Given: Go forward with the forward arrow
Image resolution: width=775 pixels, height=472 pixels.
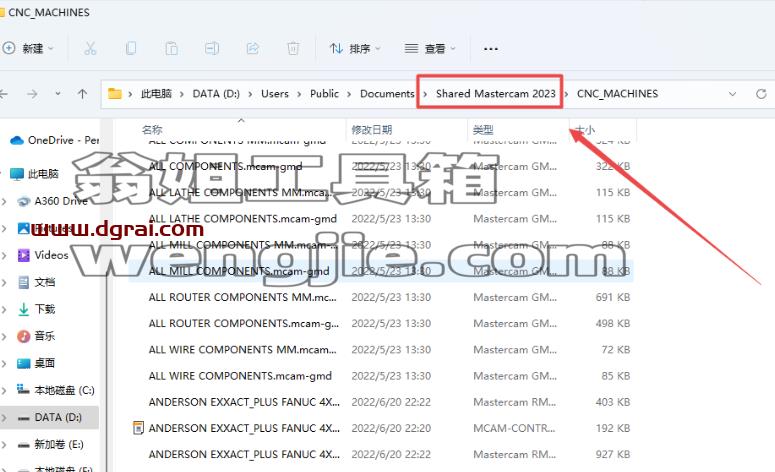Looking at the screenshot, I should point(32,94).
